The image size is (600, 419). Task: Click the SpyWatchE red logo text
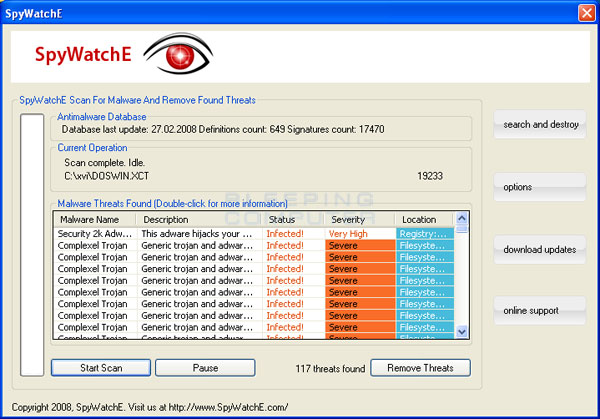point(83,55)
